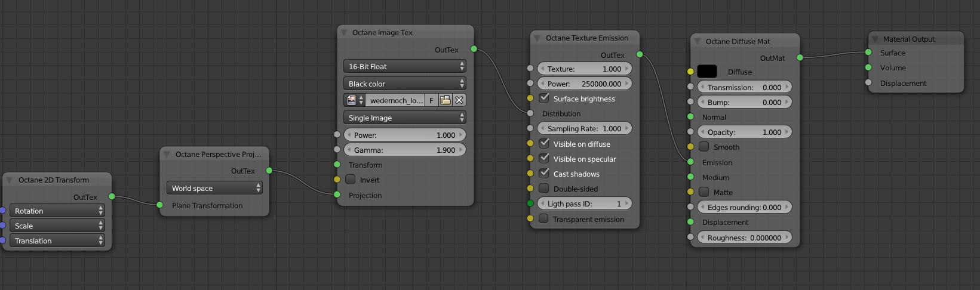Open the Single Image source dropdown
The image size is (980, 290).
[404, 118]
